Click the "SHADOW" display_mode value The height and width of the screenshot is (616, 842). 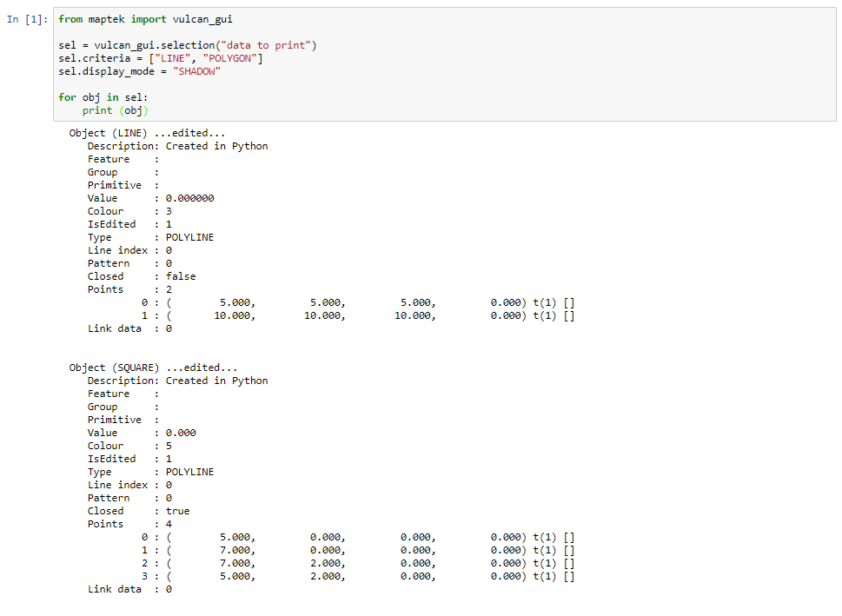pos(196,71)
